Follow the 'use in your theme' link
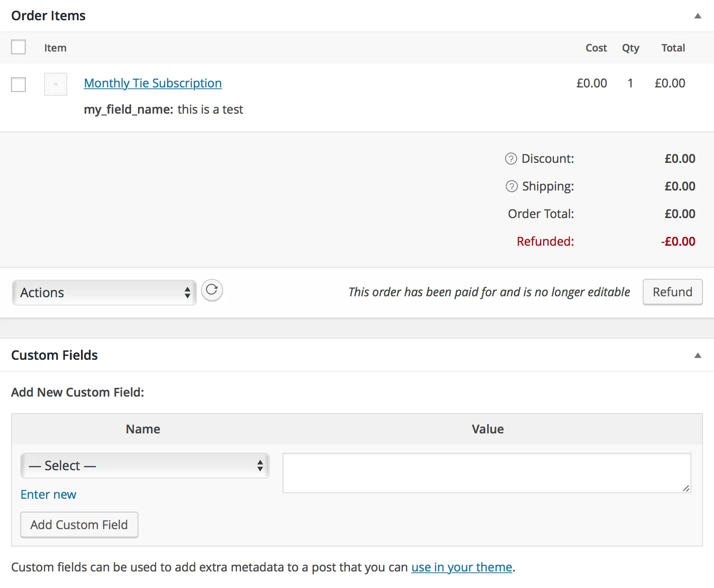This screenshot has height=588, width=714. (461, 567)
